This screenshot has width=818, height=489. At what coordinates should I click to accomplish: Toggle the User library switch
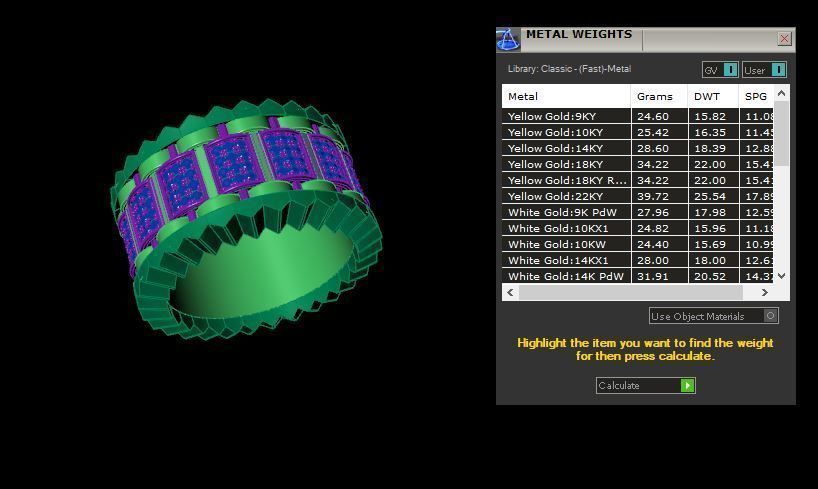click(x=764, y=70)
